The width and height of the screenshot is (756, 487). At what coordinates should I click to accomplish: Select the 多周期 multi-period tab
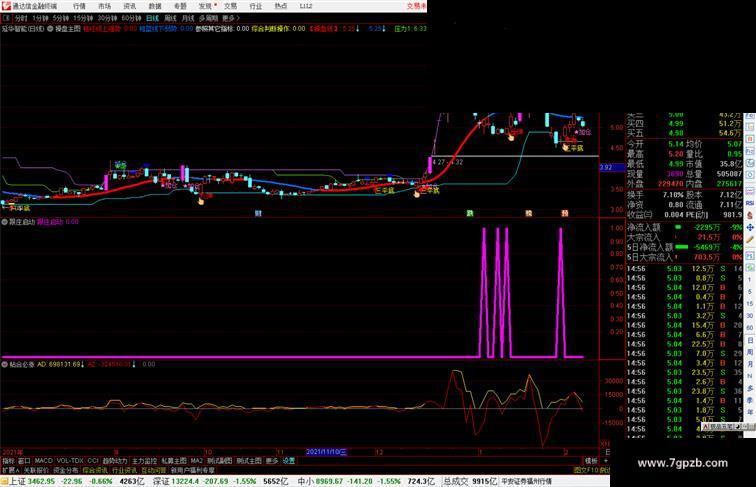[x=208, y=18]
